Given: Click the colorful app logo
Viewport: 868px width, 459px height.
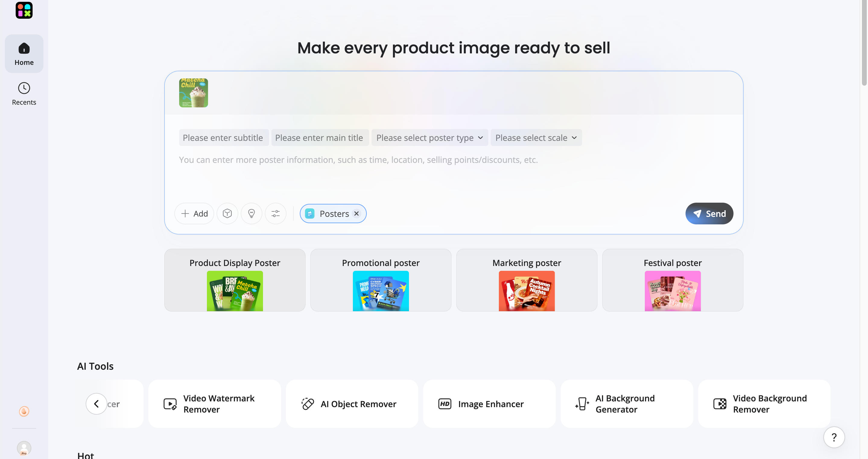Looking at the screenshot, I should [x=24, y=10].
